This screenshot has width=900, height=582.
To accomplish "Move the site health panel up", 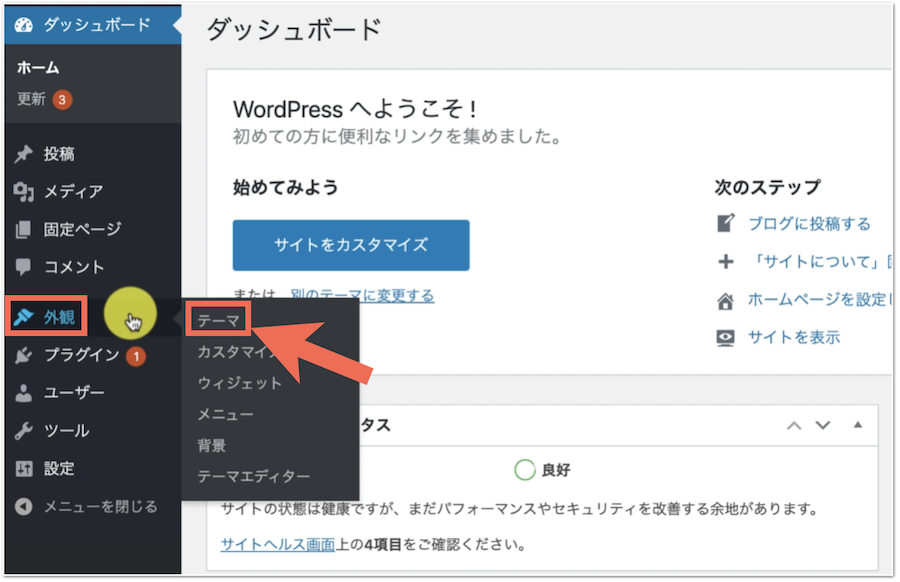I will point(795,425).
